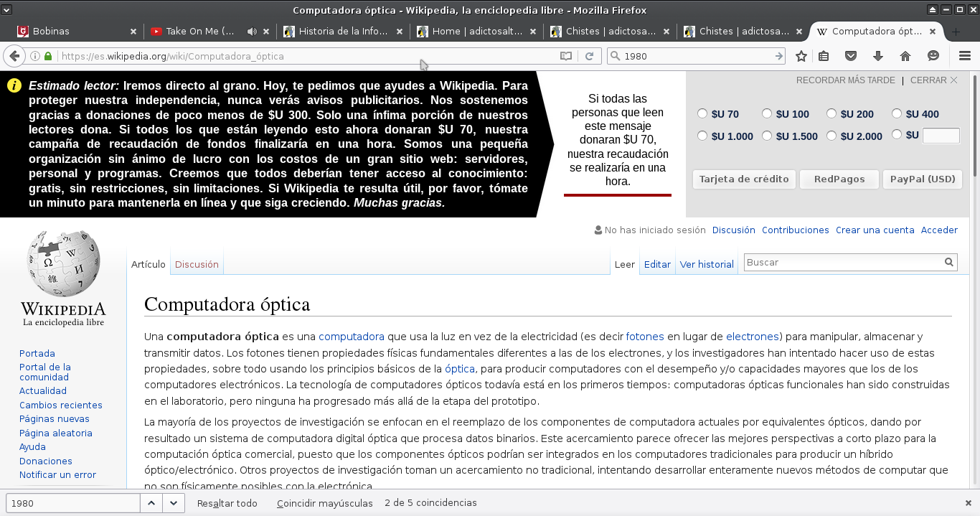
Task: Go back with the browser back arrow
Action: point(14,56)
